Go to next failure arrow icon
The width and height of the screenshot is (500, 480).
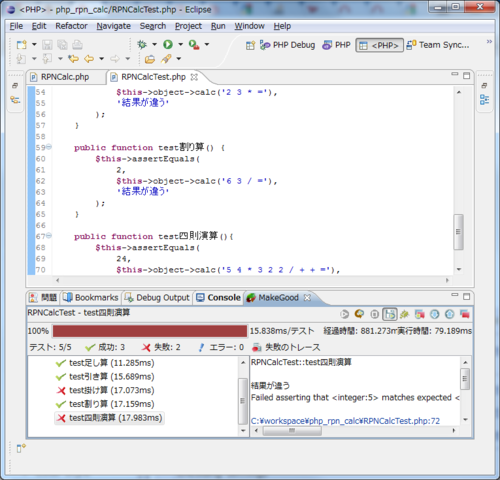coord(434,314)
